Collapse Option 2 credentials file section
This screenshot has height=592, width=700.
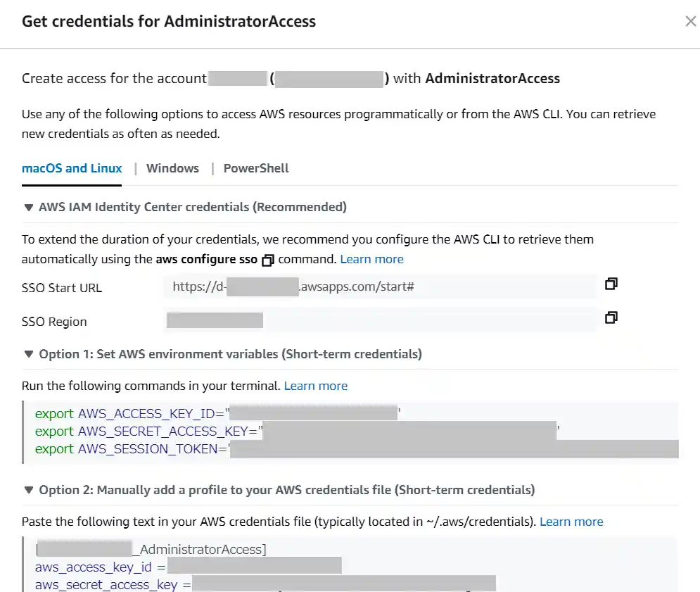(29, 490)
